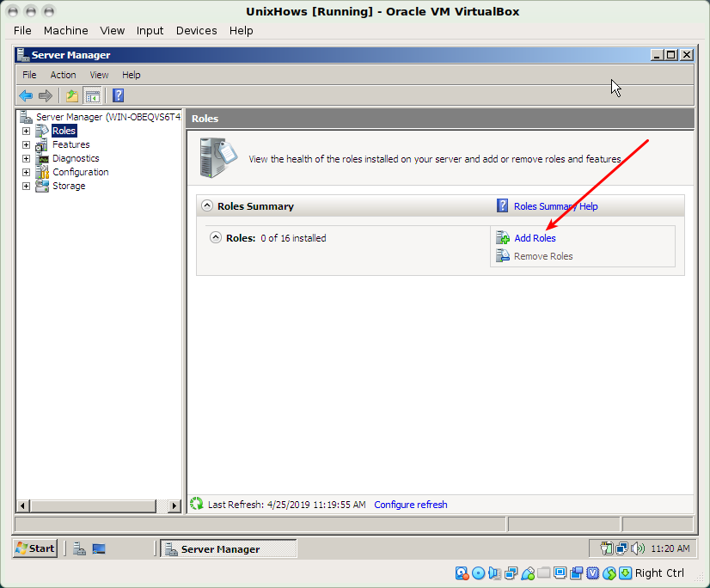Select the Configuration node in the tree
This screenshot has width=710, height=588.
click(81, 172)
